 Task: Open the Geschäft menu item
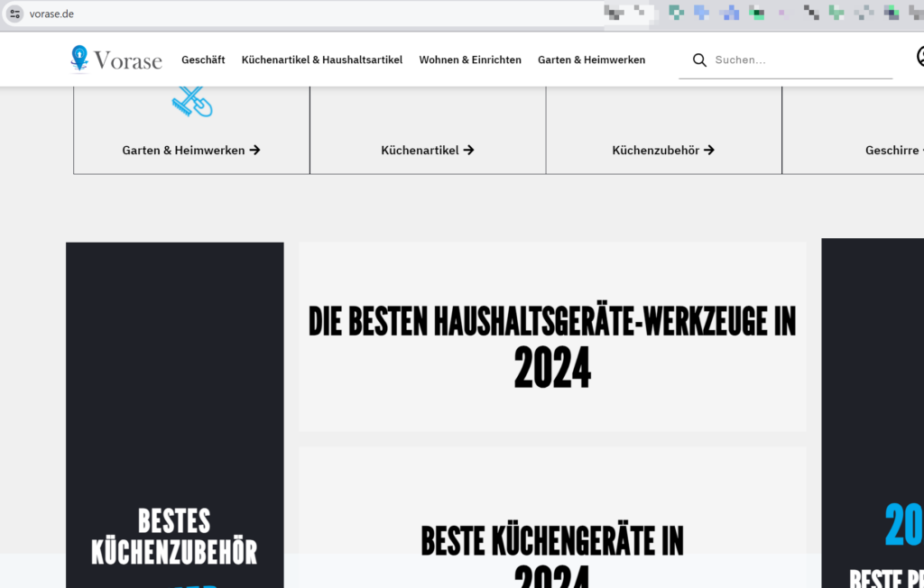[203, 60]
